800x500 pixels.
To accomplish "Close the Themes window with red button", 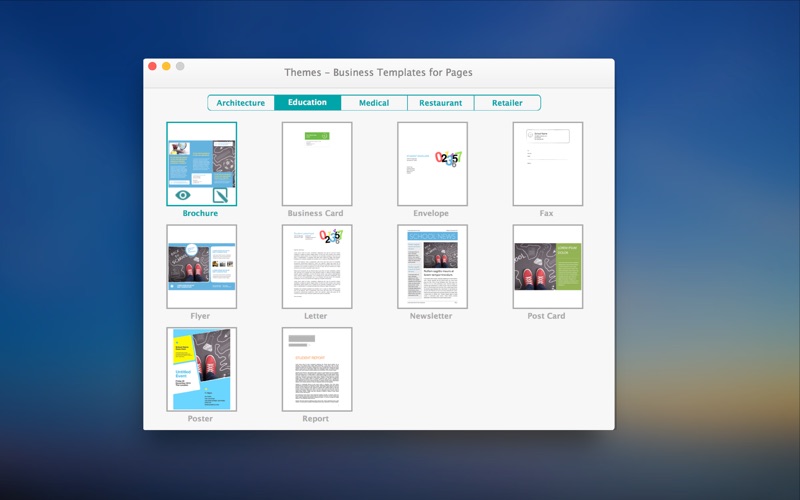I will (x=152, y=66).
